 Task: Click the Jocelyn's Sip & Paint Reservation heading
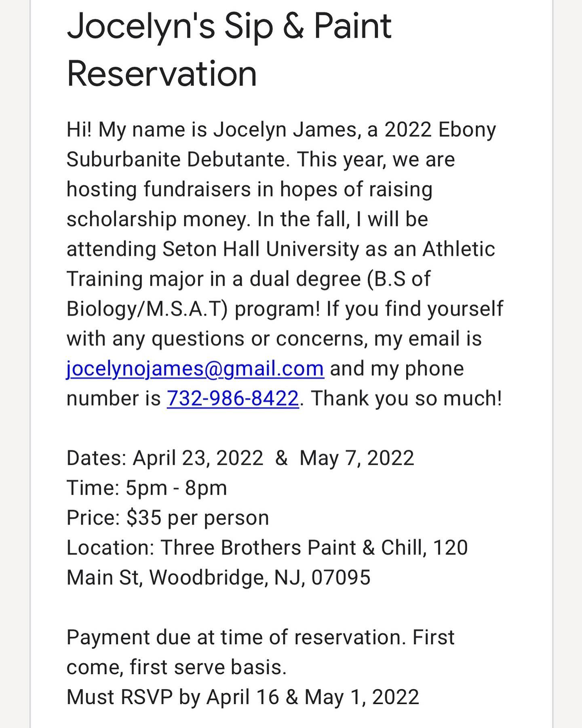229,49
